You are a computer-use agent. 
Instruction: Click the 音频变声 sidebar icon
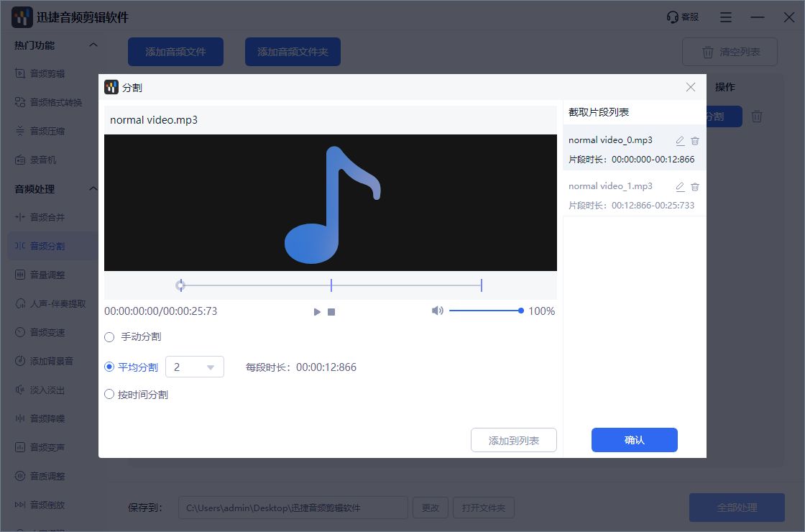click(x=20, y=447)
